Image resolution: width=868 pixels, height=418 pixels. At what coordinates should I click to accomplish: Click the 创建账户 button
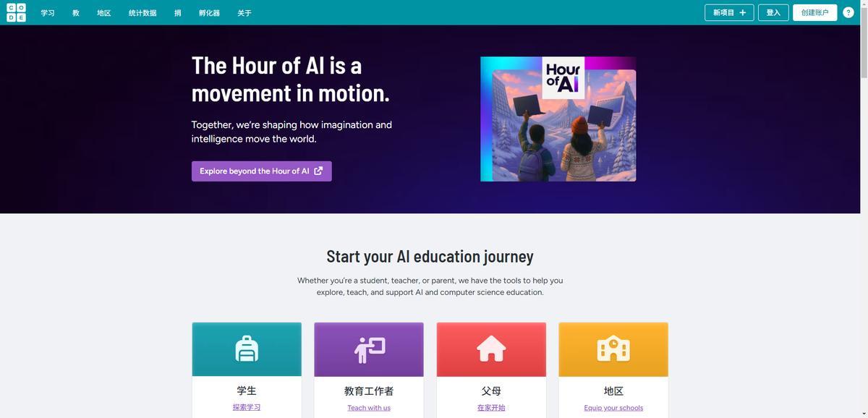pyautogui.click(x=814, y=12)
